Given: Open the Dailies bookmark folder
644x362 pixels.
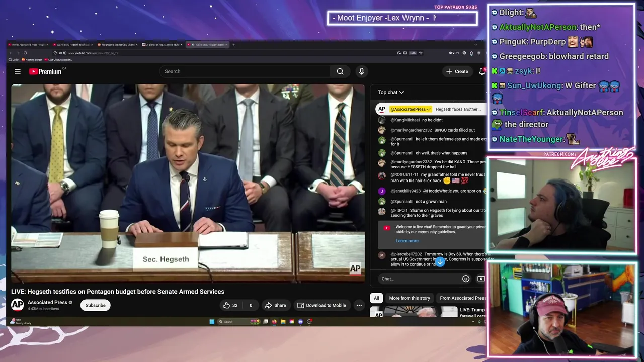Looking at the screenshot, I should point(14,60).
